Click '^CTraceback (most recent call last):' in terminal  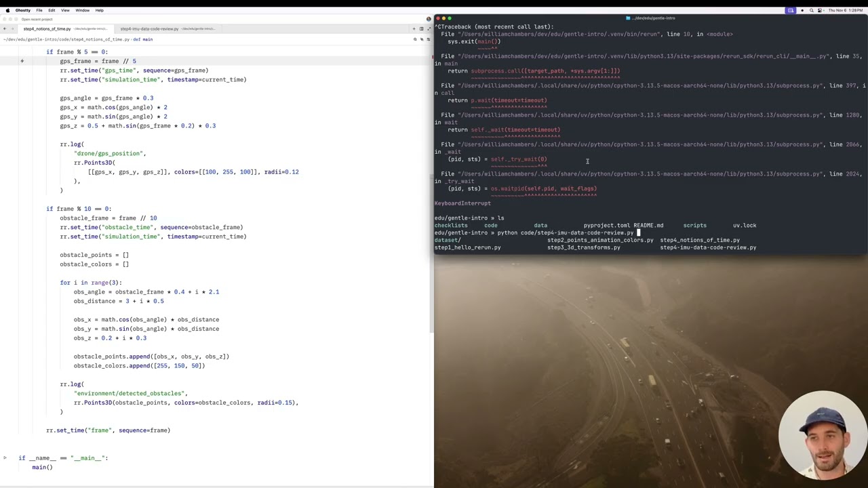pyautogui.click(x=494, y=26)
